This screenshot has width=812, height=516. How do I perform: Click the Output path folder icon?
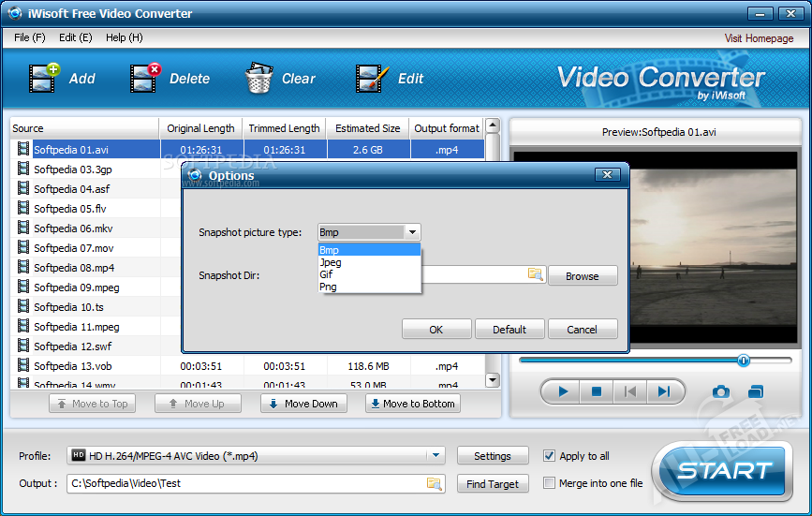click(434, 483)
